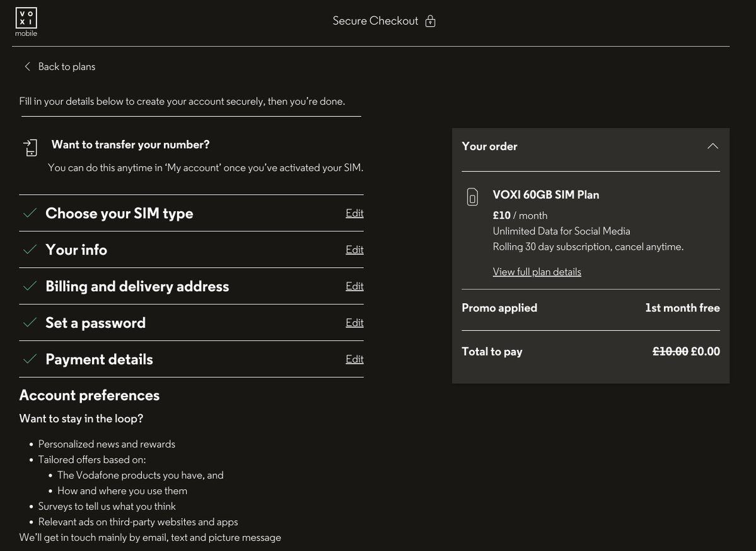Click the Secure Checkout title text
The image size is (756, 551).
click(x=375, y=21)
